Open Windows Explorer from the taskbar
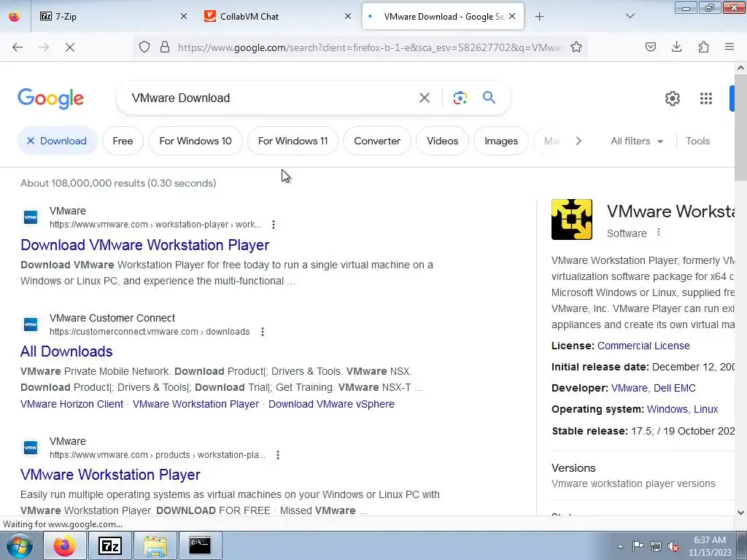Screen dimensions: 747x560 (x=155, y=545)
